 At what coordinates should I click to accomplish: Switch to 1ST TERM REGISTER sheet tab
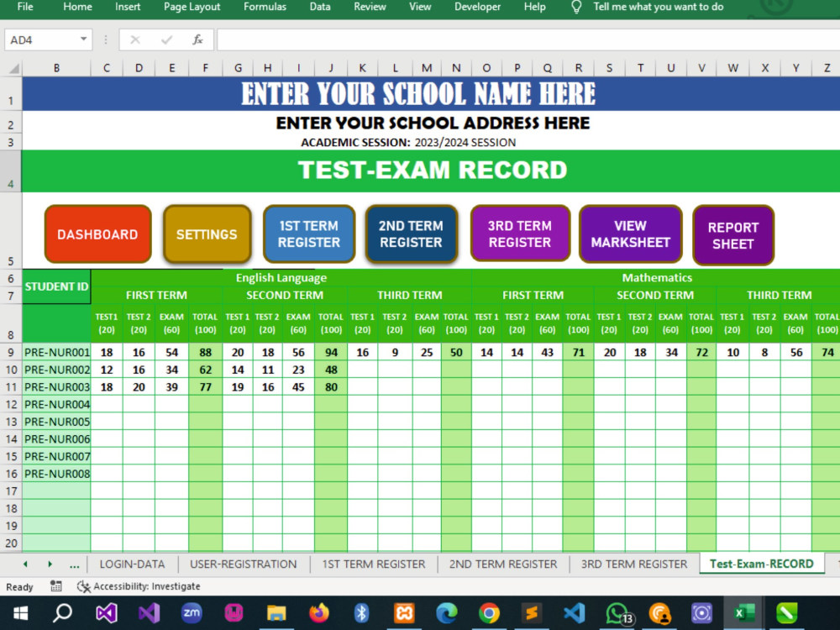point(374,564)
